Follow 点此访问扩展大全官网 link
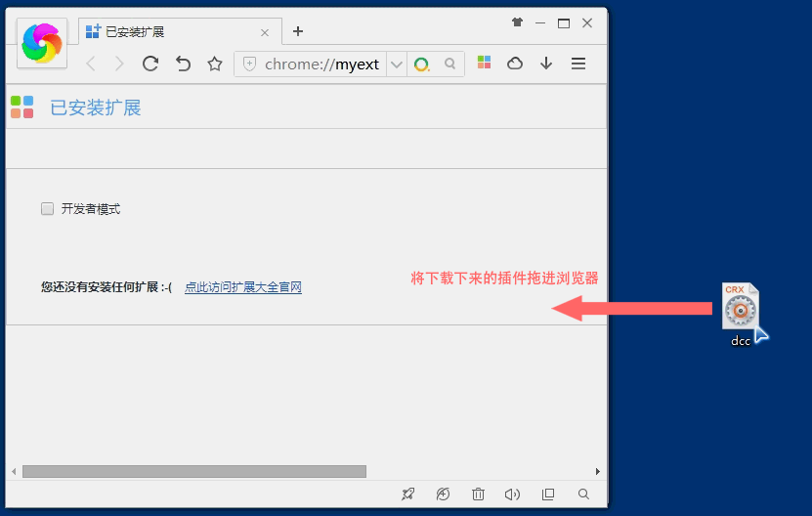This screenshot has height=516, width=812. pos(243,287)
